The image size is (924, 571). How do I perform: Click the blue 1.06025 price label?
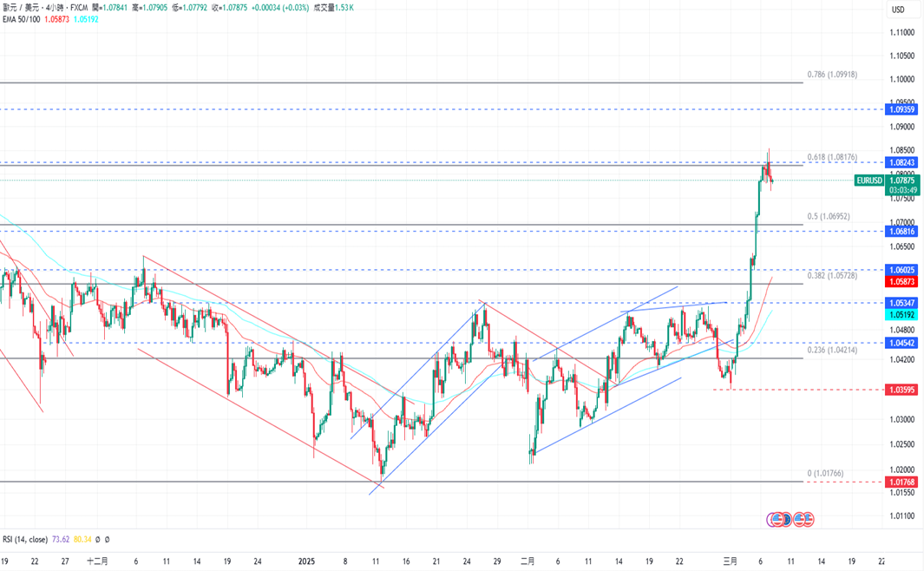(901, 271)
